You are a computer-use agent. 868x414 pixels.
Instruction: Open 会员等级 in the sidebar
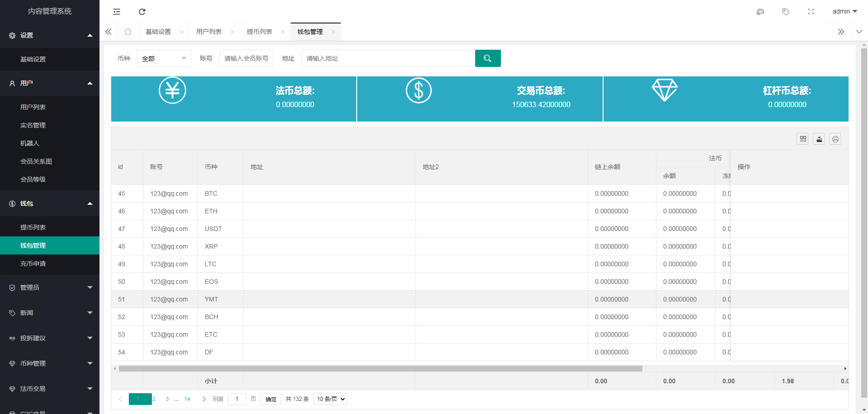coord(50,179)
